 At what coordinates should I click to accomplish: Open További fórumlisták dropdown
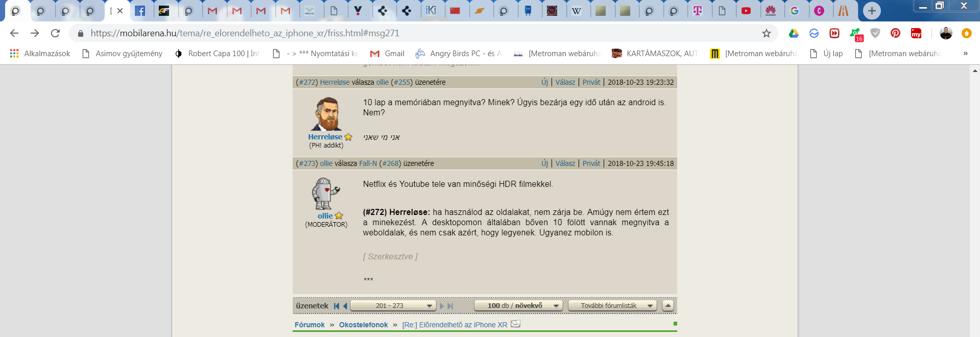point(612,306)
